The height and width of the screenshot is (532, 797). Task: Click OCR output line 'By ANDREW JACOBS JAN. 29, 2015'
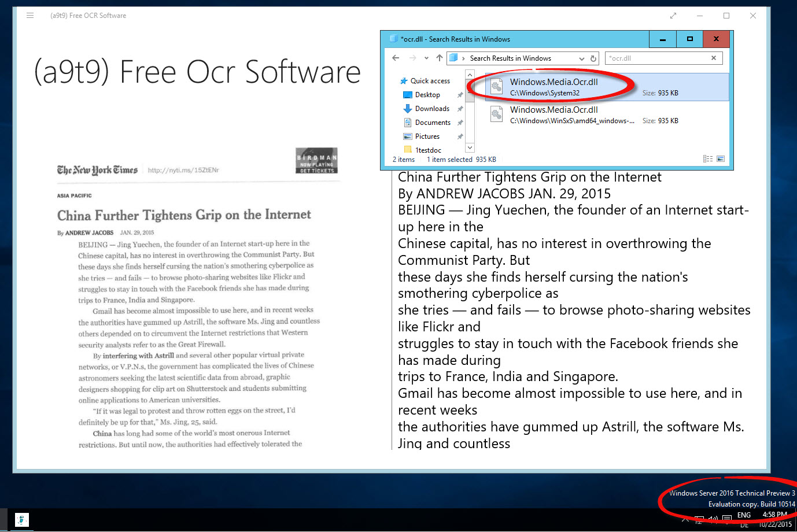coord(504,194)
